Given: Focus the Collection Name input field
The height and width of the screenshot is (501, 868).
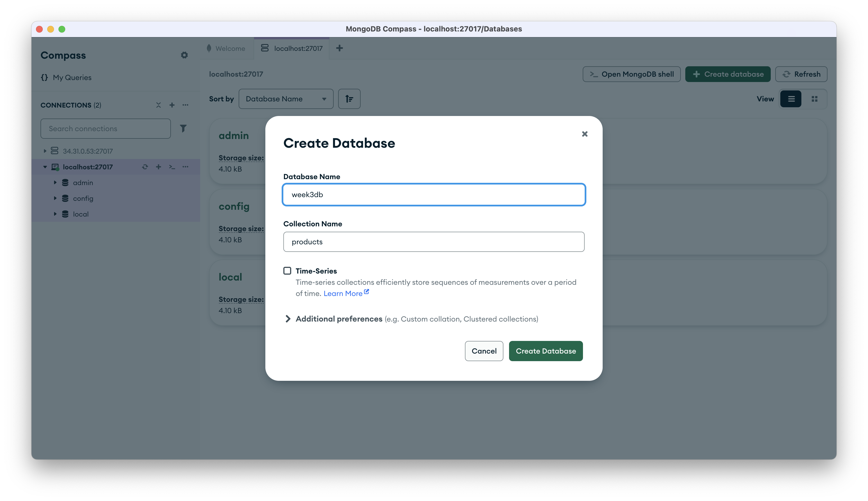Looking at the screenshot, I should 433,242.
